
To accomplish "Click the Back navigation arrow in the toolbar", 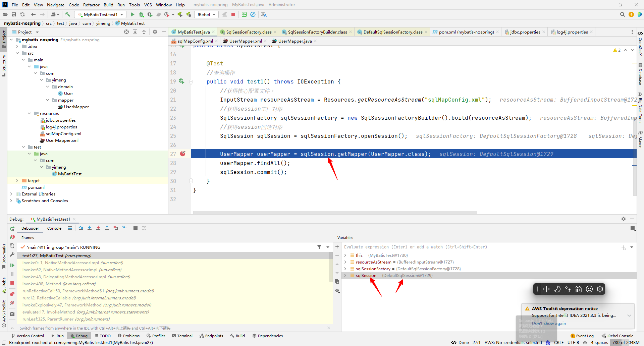I will coord(33,14).
